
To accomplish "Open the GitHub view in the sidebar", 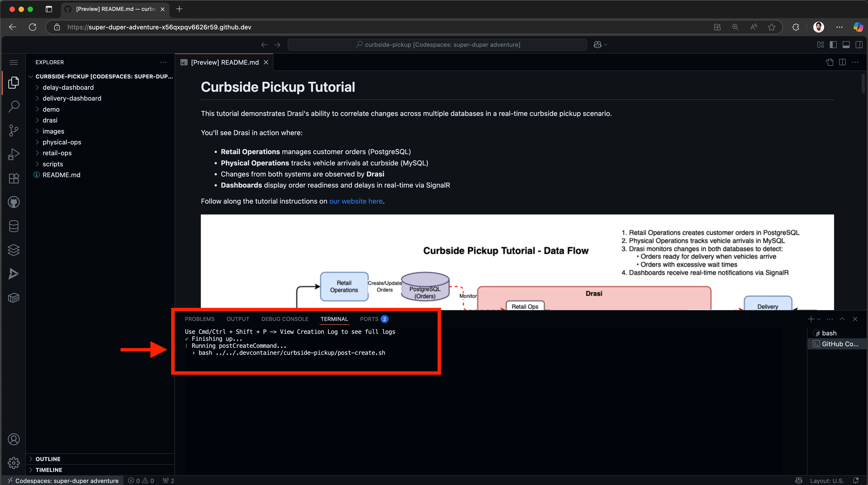I will coord(14,202).
